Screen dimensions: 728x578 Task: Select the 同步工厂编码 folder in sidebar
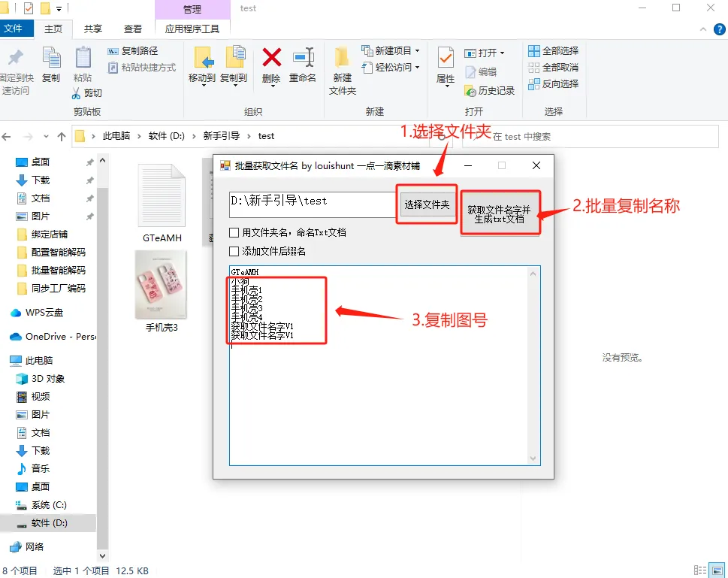click(x=58, y=289)
